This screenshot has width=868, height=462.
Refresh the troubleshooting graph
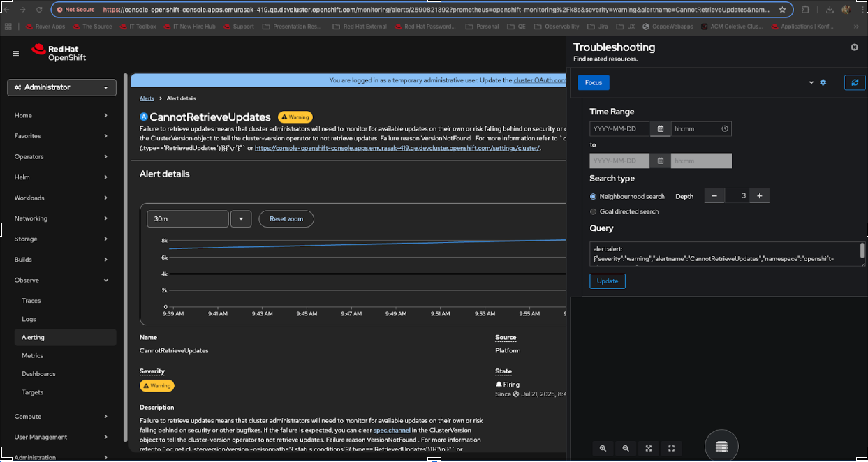[855, 82]
